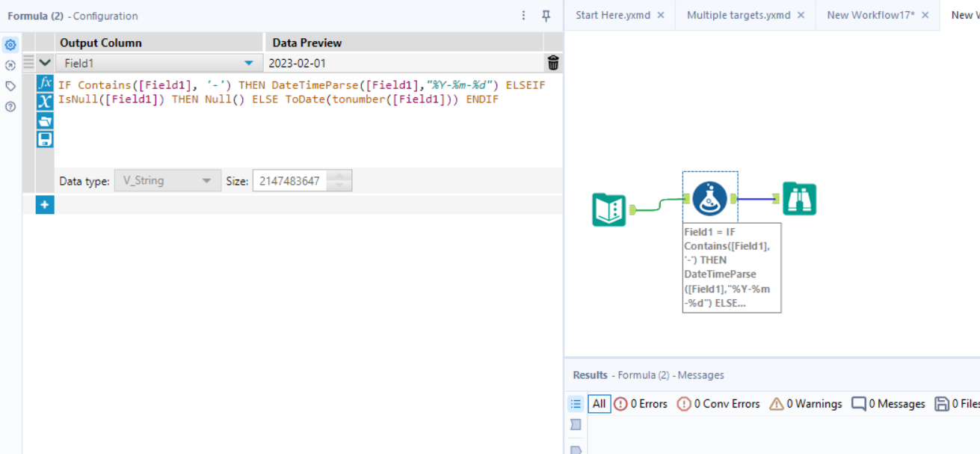Open a saved expression using the folder icon

[45, 120]
